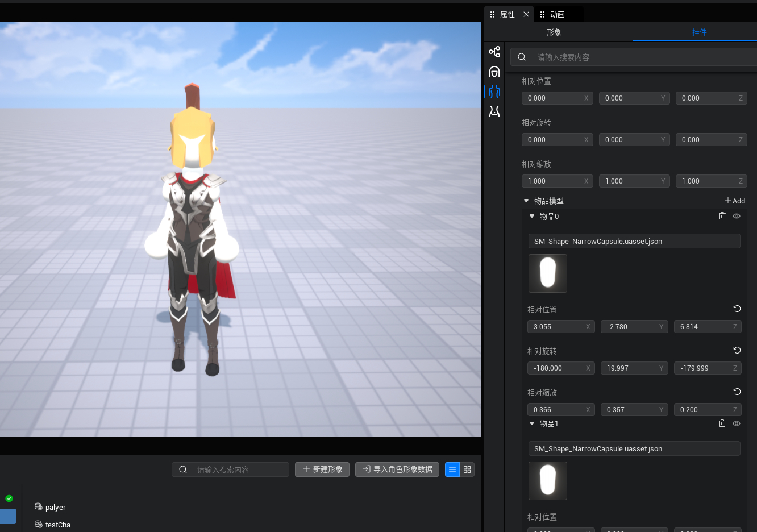757x532 pixels.
Task: Switch to the 动画 tab
Action: point(558,14)
